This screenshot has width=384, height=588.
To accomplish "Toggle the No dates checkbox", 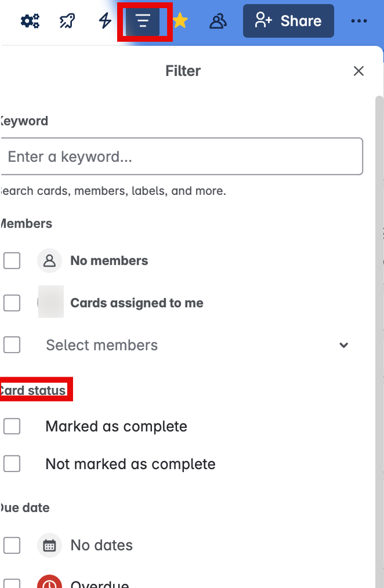I will click(12, 546).
